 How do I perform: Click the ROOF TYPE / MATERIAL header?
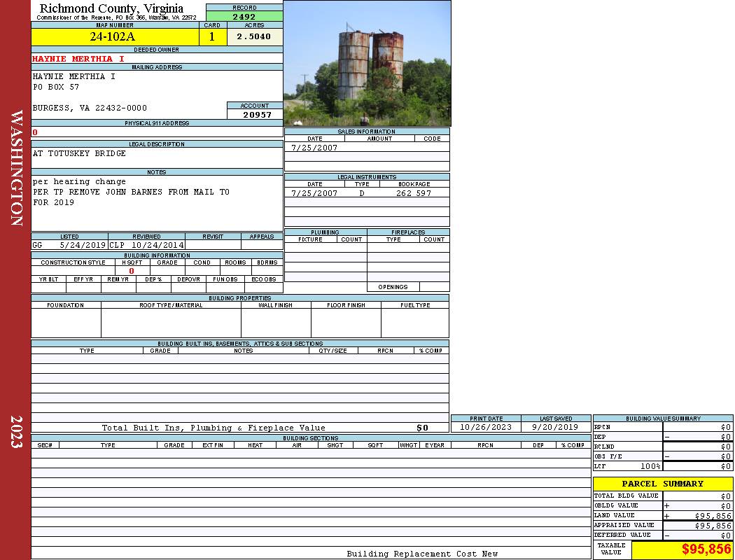[171, 305]
